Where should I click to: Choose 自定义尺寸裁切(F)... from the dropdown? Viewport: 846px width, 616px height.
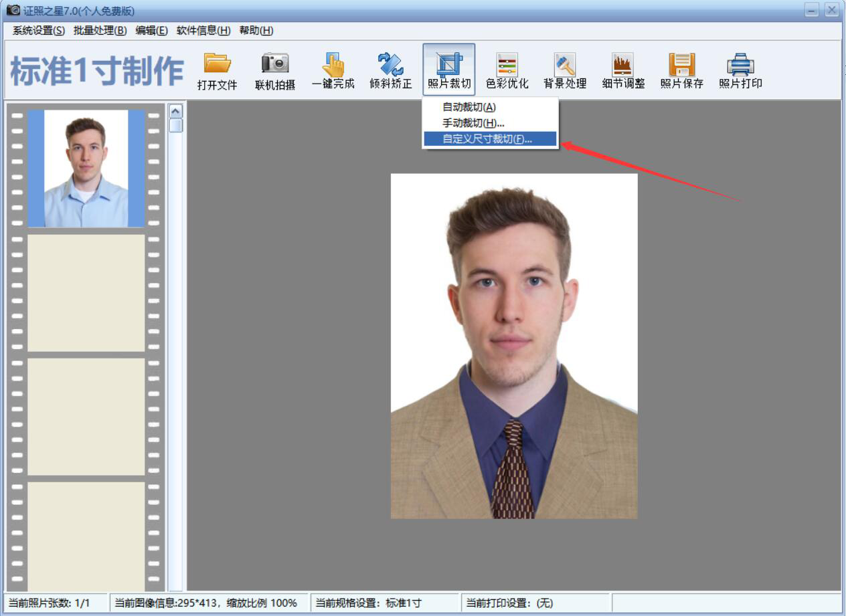coord(490,139)
